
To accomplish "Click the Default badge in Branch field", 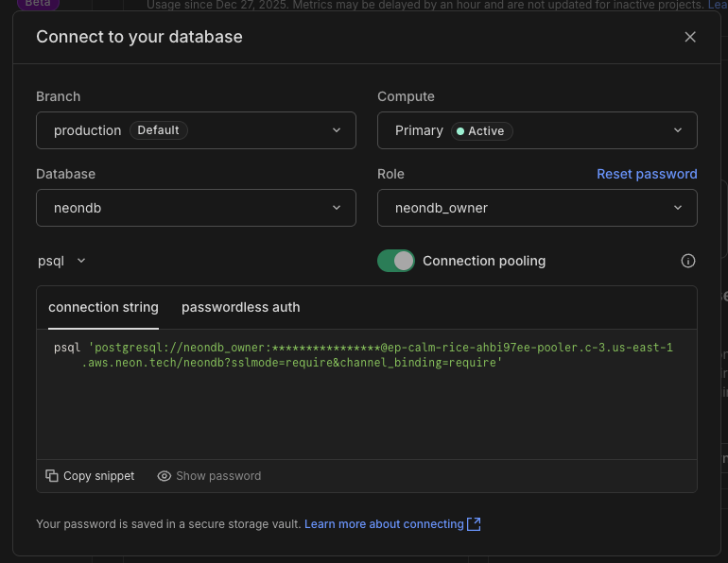I will click(158, 130).
